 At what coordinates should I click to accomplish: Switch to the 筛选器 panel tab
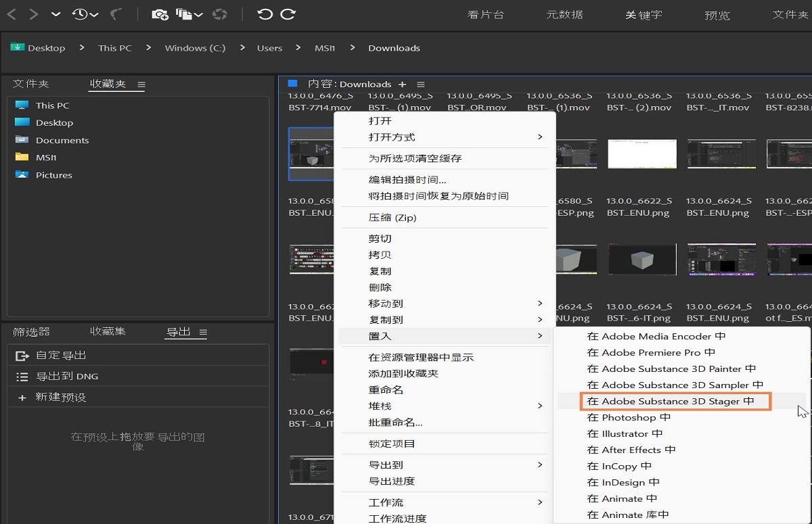click(x=31, y=332)
